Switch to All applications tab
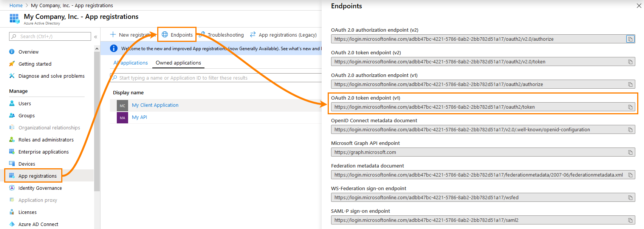This screenshot has width=644, height=229. (x=130, y=63)
